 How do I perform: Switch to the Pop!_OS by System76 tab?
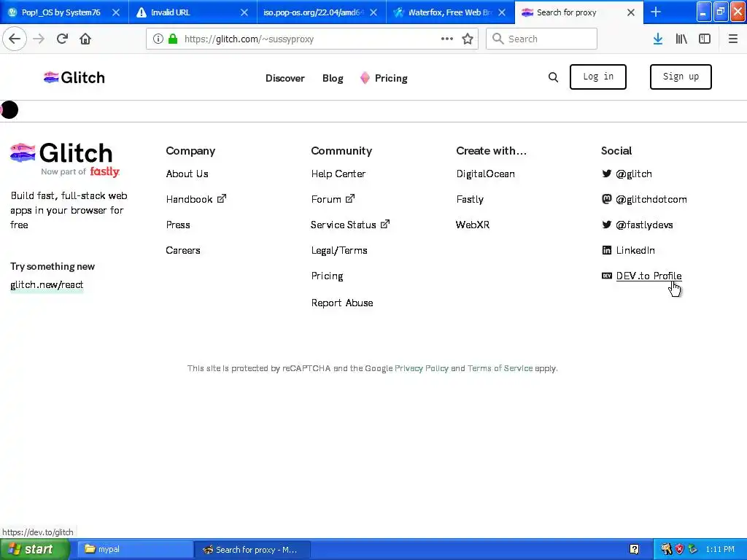coord(61,12)
